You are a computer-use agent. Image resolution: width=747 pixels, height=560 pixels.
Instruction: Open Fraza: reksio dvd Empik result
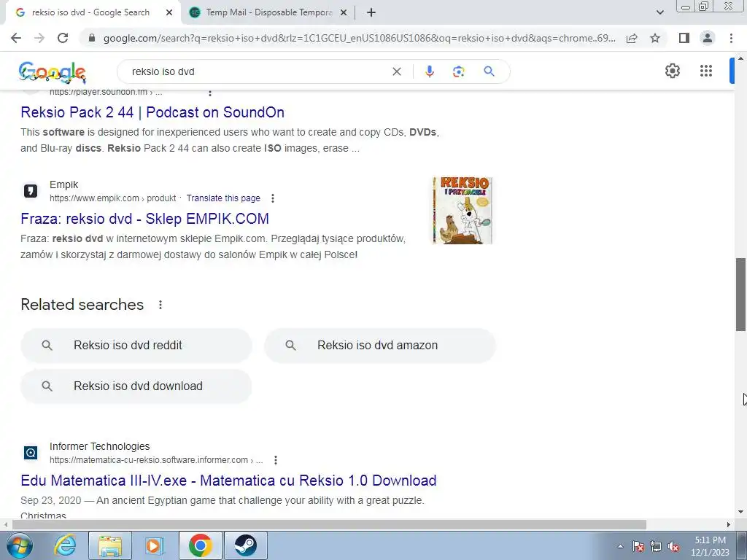[x=145, y=219]
